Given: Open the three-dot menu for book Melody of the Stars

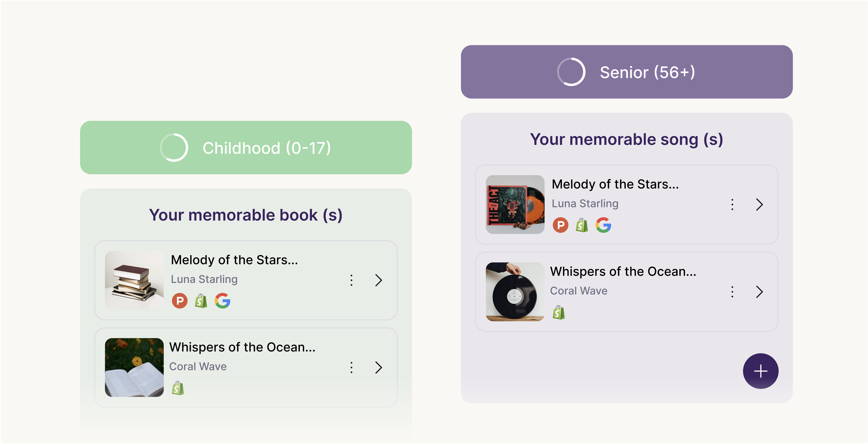Looking at the screenshot, I should coord(351,280).
